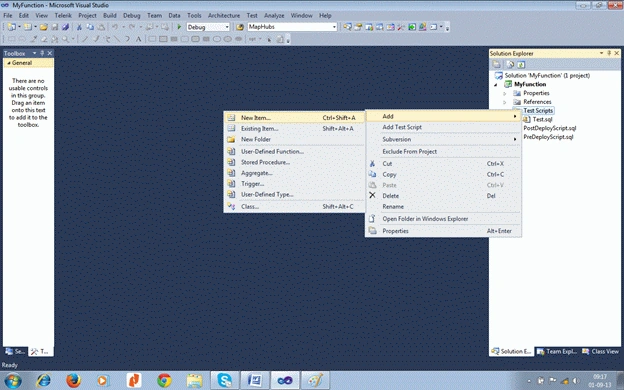Image resolution: width=624 pixels, height=390 pixels.
Task: Choose New Folder from Add submenu
Action: [x=294, y=139]
